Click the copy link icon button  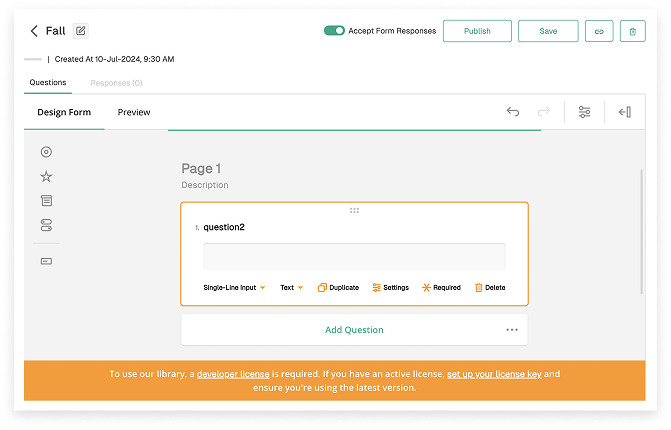pos(599,31)
